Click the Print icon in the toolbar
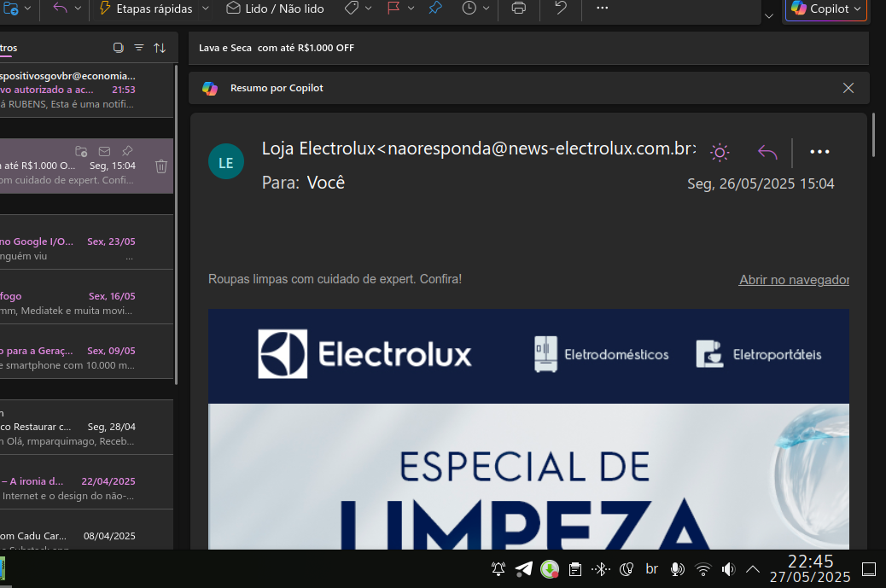 (x=518, y=9)
